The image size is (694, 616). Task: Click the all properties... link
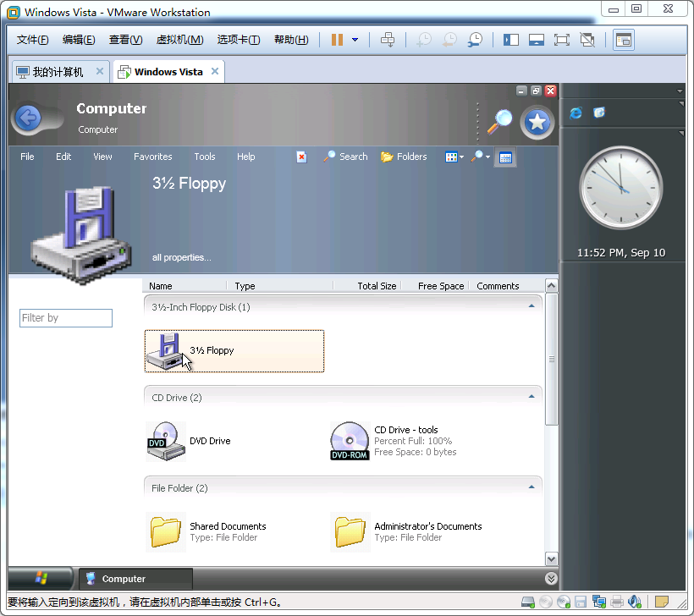click(181, 257)
